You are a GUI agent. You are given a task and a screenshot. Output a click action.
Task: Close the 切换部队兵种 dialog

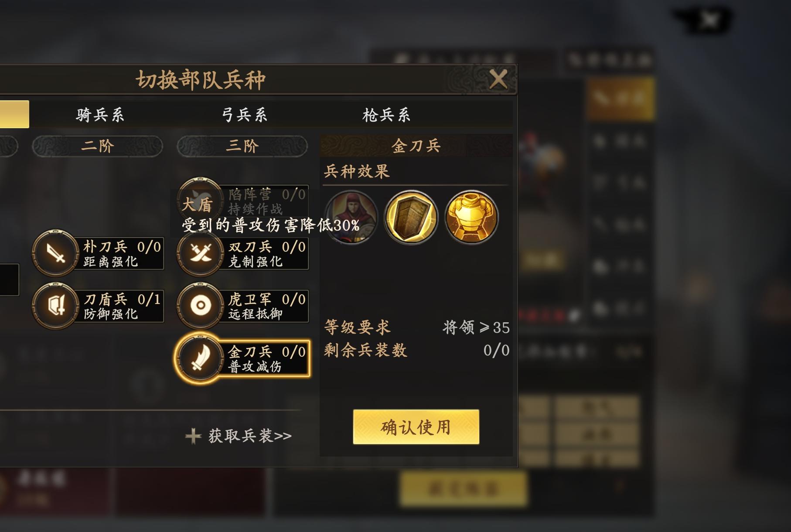(x=498, y=79)
